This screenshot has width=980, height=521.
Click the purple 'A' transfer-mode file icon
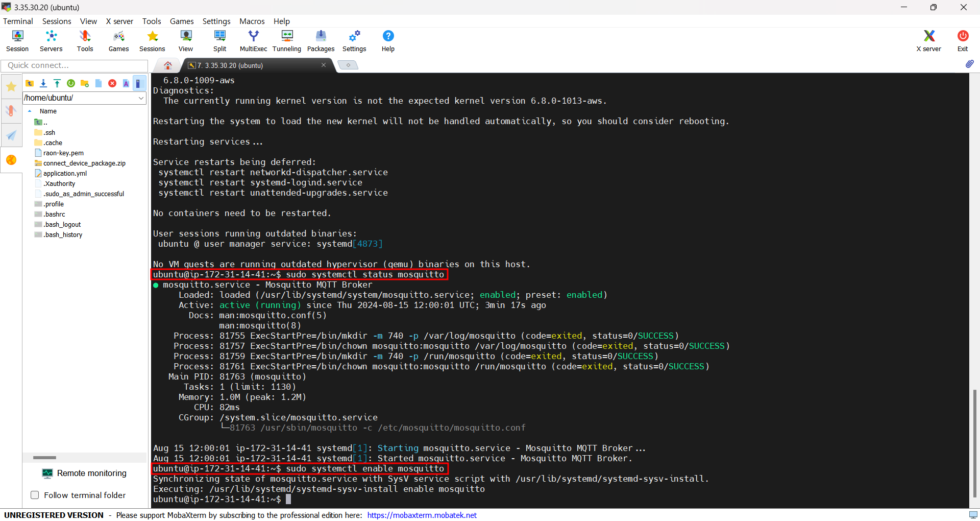126,83
